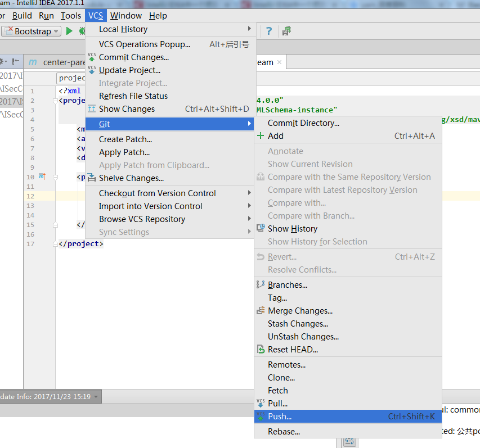
Task: Click the settings gear in project panel
Action: (2, 62)
